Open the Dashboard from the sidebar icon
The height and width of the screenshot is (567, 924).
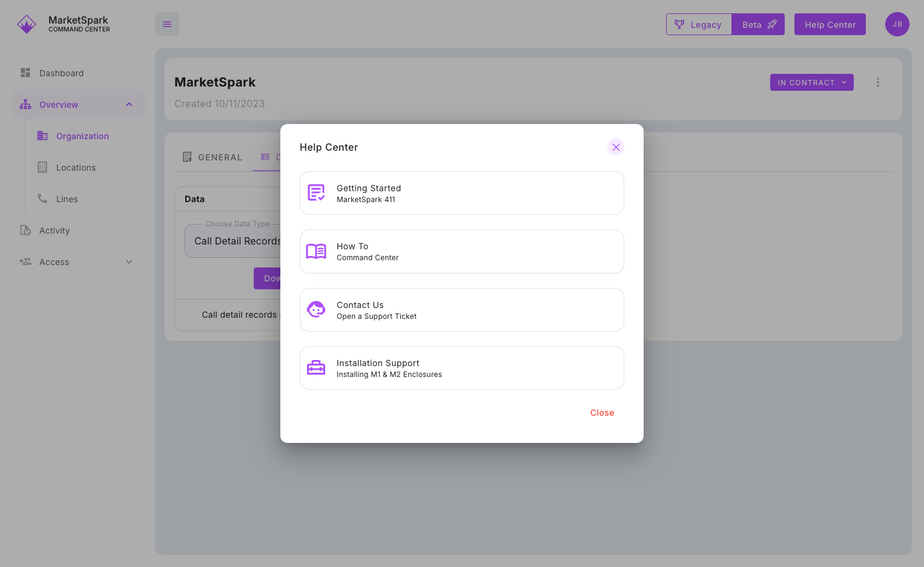[x=25, y=73]
